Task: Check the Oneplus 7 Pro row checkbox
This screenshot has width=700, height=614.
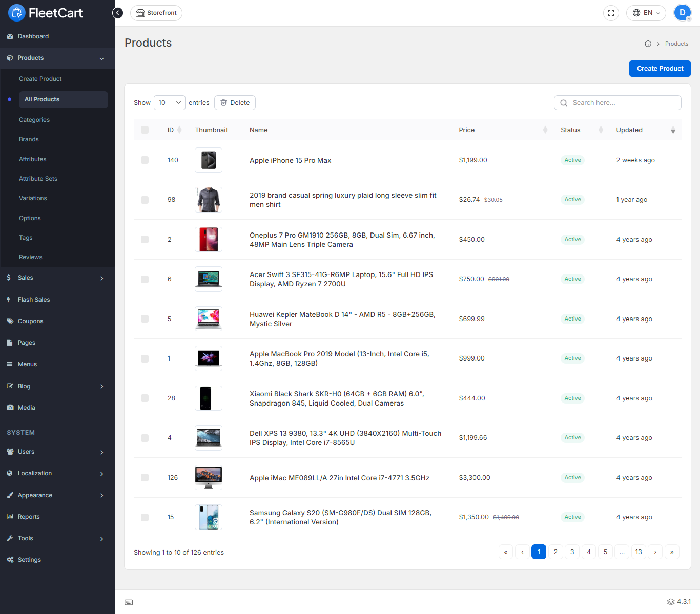Action: 145,240
